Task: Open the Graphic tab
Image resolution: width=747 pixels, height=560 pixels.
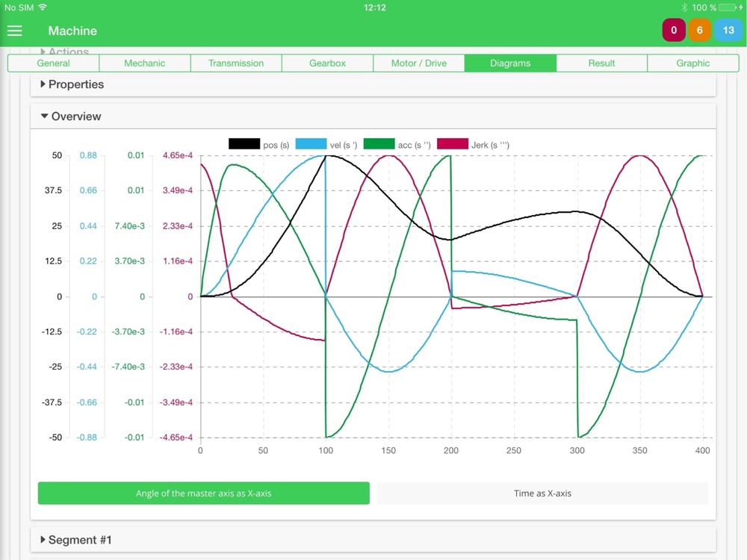Action: (693, 63)
